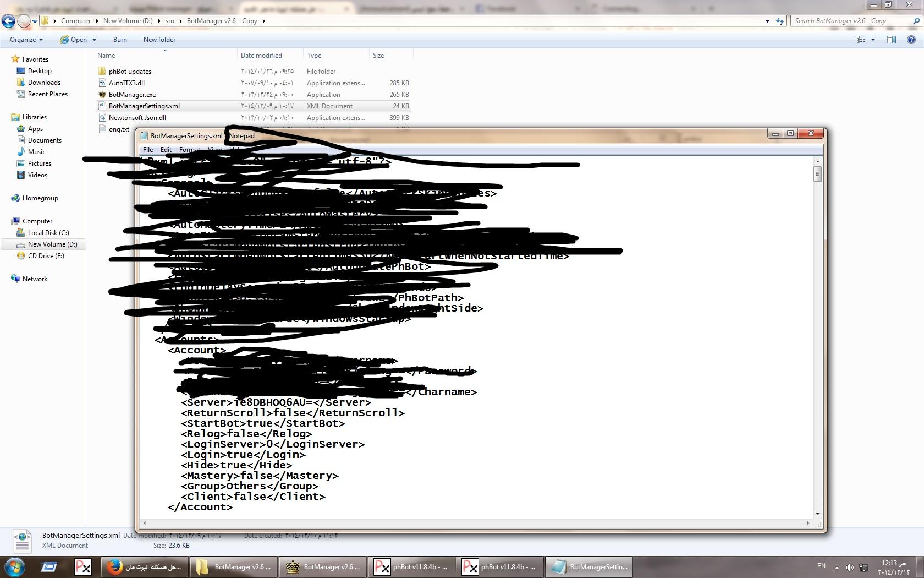Click the volume speaker tray icon
Image resolution: width=924 pixels, height=578 pixels.
[x=850, y=567]
